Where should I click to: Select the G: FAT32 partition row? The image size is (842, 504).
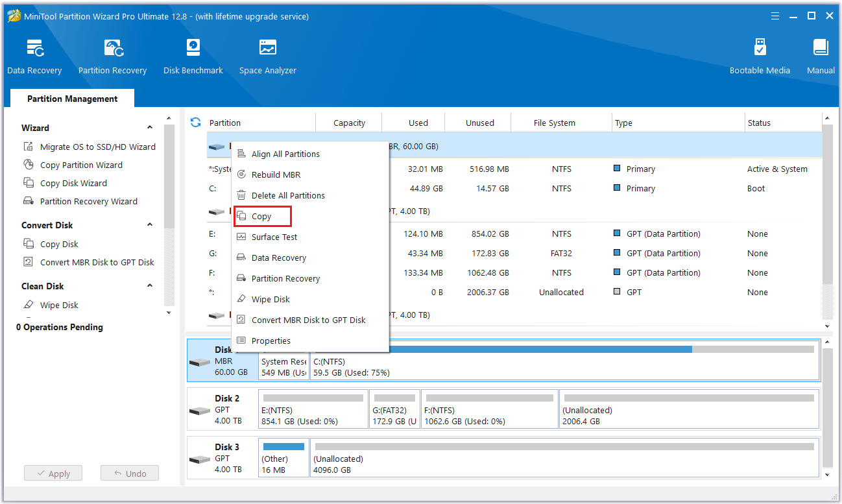click(x=514, y=253)
